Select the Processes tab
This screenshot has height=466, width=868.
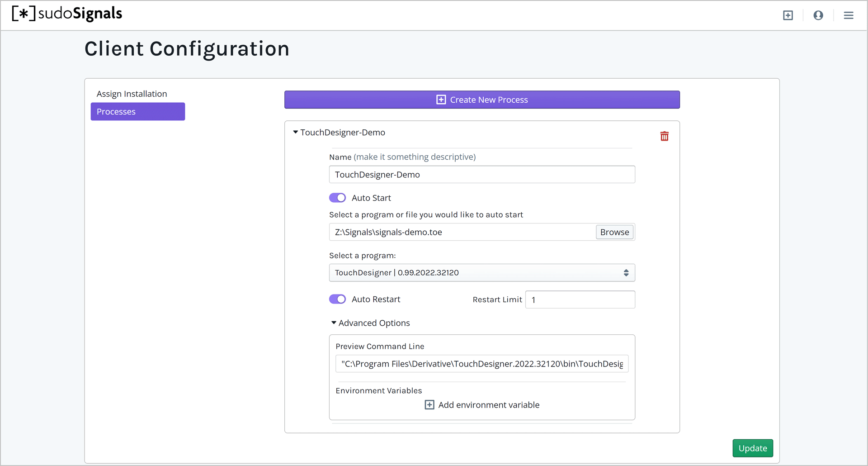pyautogui.click(x=138, y=112)
